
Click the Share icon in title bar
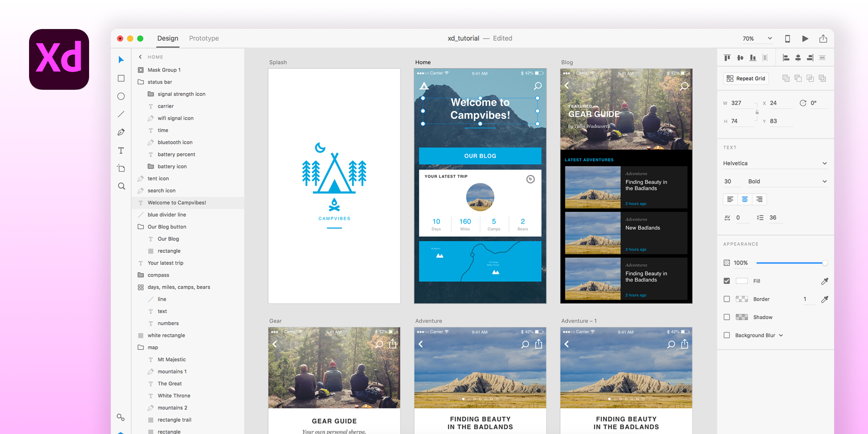tap(823, 39)
